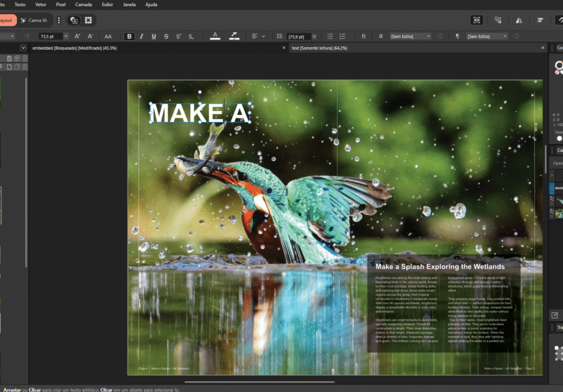Click the Canva IA button
Screen dimensions: 563x392
[x=33, y=20]
